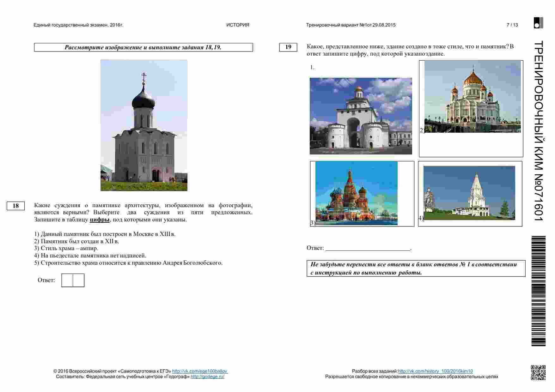
Task: Click the answer line for task 19
Action: [x=368, y=248]
